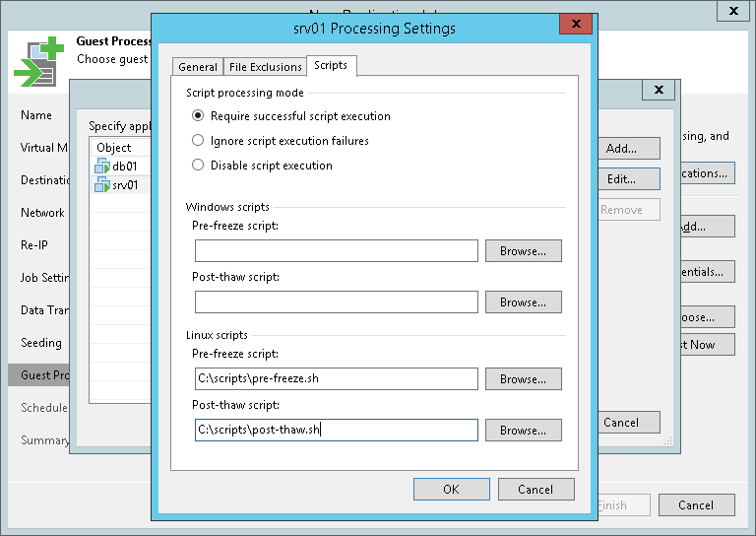Click the Windows pre-freeze script field
This screenshot has height=536, width=756.
(336, 251)
